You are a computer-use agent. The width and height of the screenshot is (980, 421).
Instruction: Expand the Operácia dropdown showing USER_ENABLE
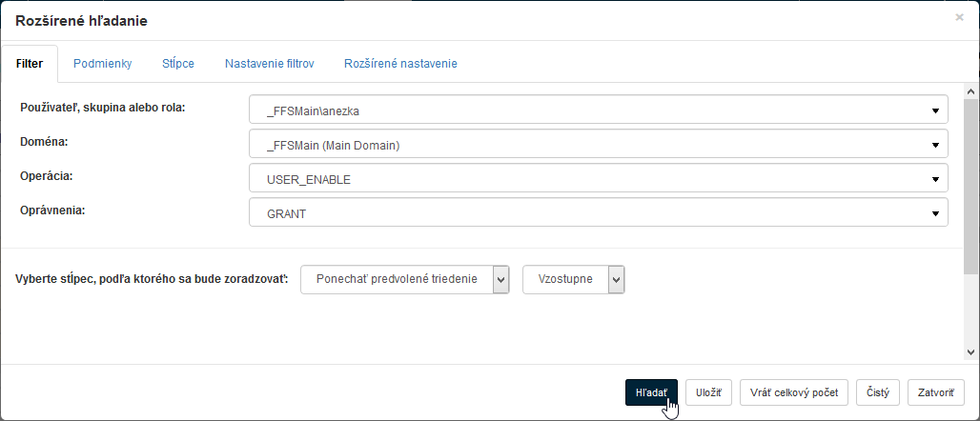click(x=935, y=178)
